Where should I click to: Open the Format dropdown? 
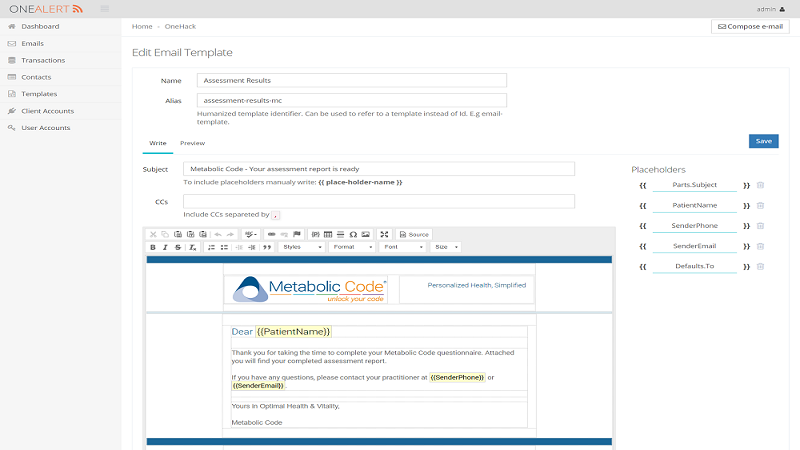(352, 247)
